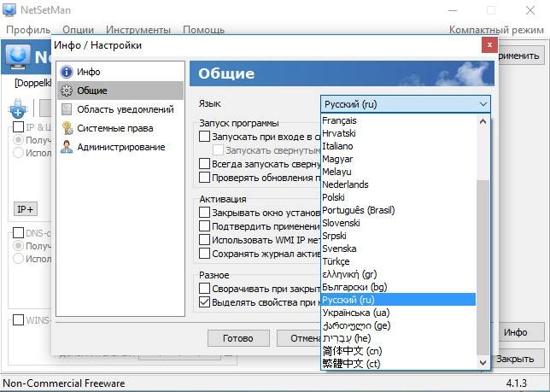Open Системные права key icon
550x392 pixels.
(x=67, y=128)
